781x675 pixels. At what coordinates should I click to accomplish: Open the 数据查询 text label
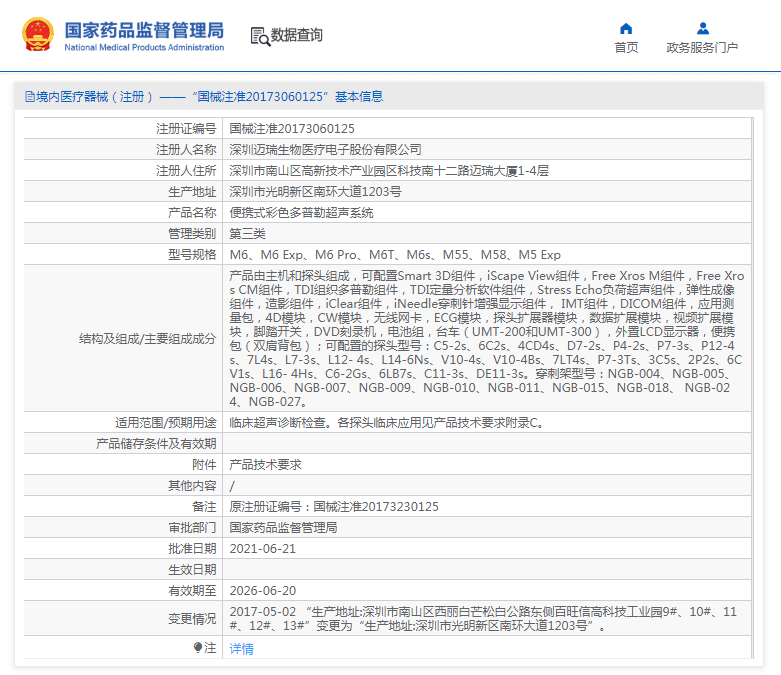point(297,35)
